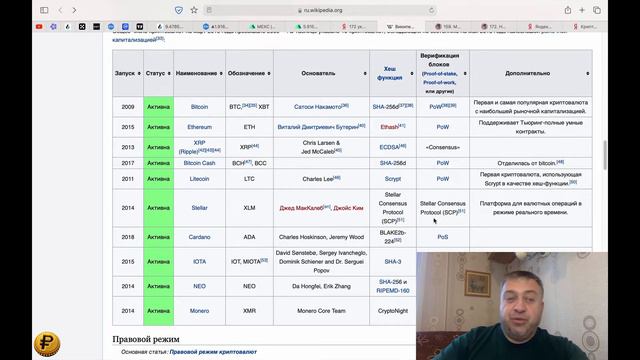Open the Хеш функция header link
The height and width of the screenshot is (360, 640).
pos(390,73)
